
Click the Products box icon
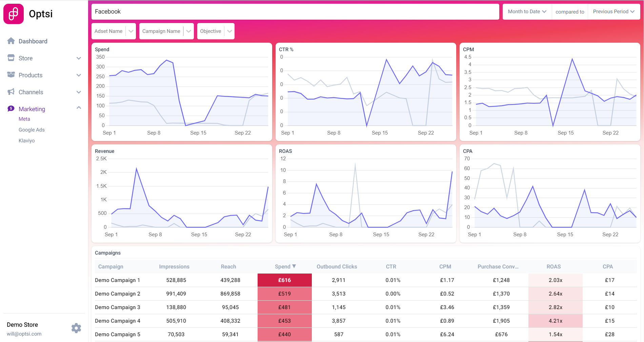[11, 75]
